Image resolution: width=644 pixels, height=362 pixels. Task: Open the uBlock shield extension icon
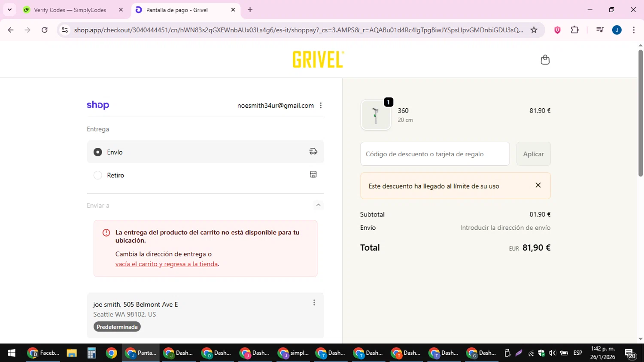pyautogui.click(x=557, y=30)
